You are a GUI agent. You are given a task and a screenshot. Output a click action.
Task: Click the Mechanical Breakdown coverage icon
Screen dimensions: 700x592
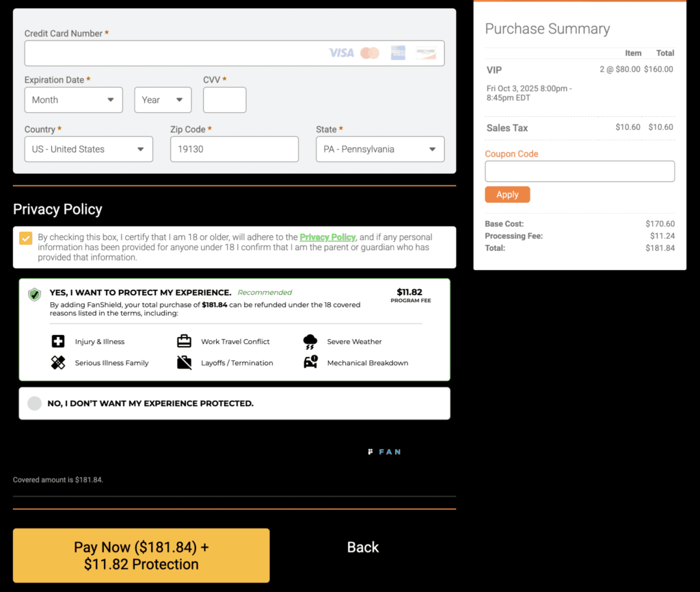pyautogui.click(x=310, y=362)
